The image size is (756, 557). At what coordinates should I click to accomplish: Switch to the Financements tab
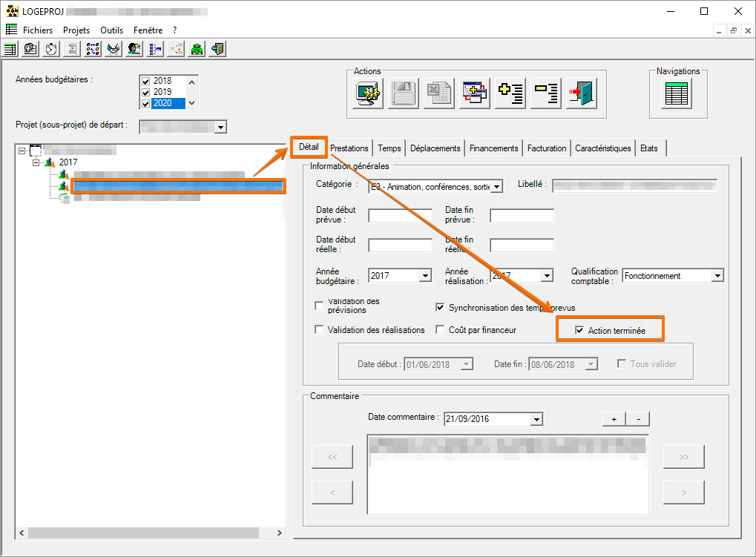493,148
